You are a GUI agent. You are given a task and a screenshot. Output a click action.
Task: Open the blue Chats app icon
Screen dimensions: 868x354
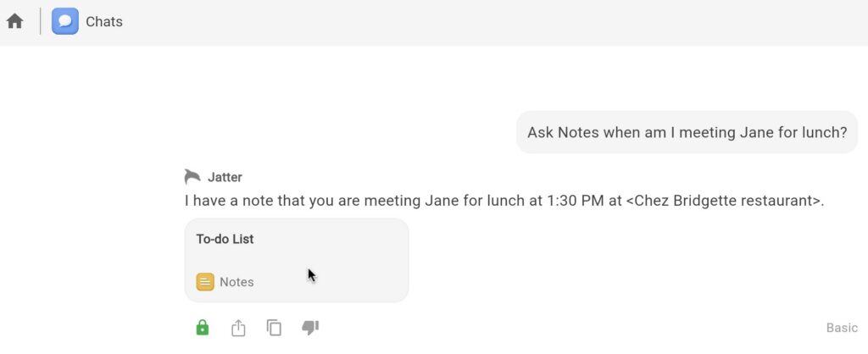pyautogui.click(x=65, y=21)
